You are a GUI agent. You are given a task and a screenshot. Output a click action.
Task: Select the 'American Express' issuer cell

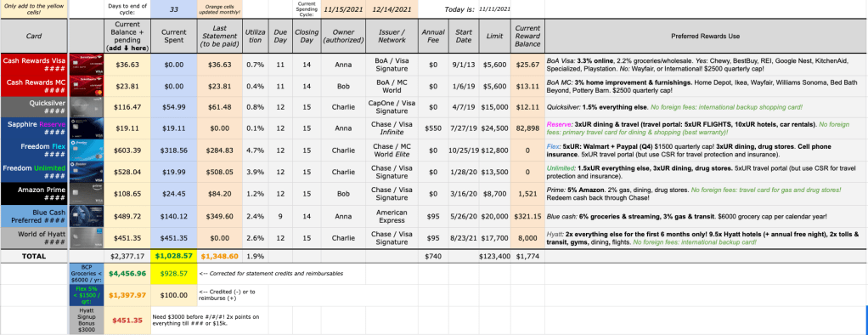391,216
